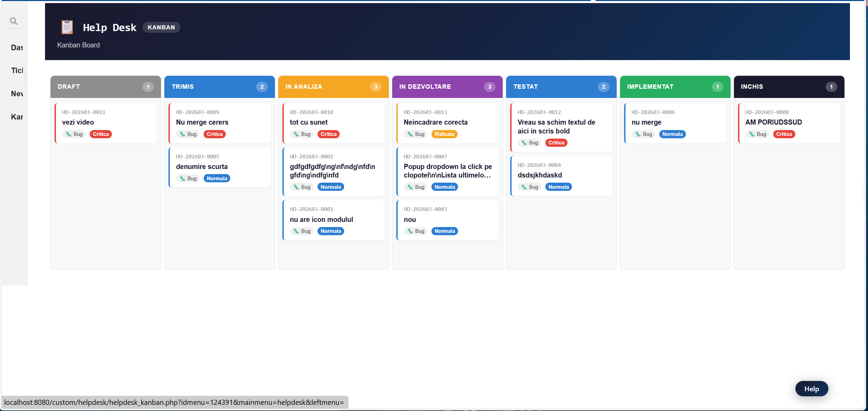Click bug icon on vezi video card
Image resolution: width=868 pixels, height=411 pixels.
click(x=69, y=134)
